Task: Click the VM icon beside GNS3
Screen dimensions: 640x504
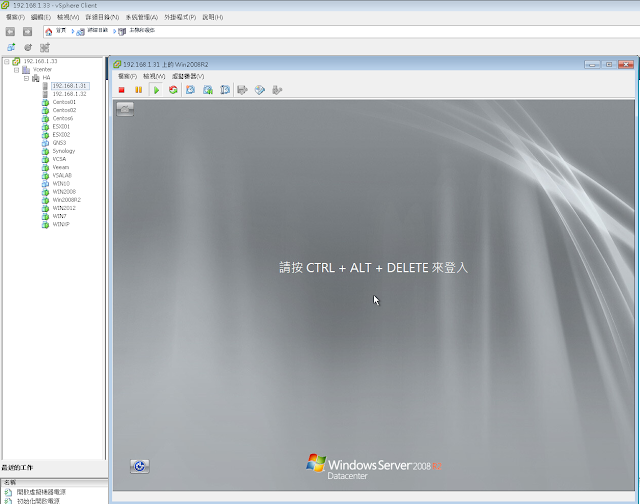Action: click(x=45, y=143)
